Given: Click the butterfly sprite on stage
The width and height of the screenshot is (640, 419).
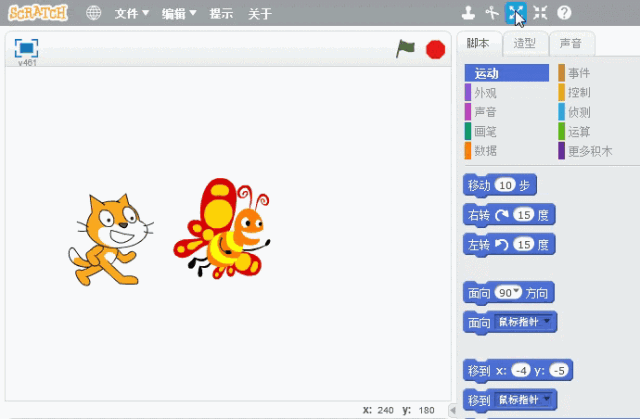Looking at the screenshot, I should (x=222, y=229).
